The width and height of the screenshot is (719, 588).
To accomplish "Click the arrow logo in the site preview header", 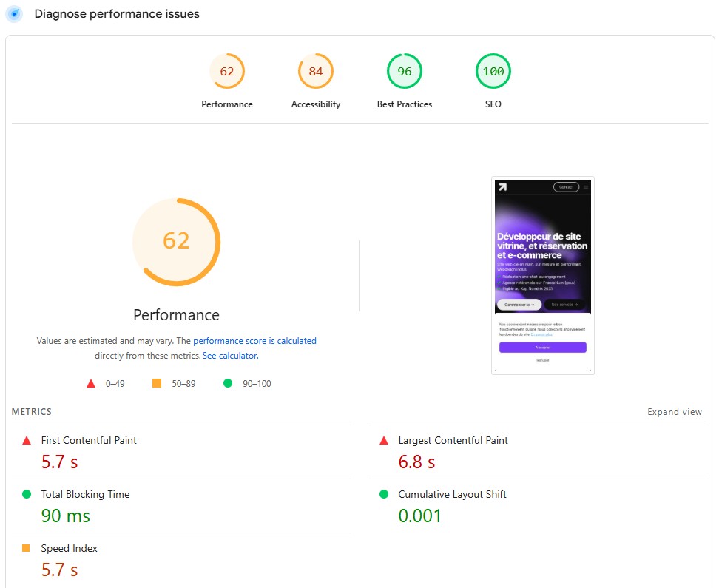I will point(502,187).
